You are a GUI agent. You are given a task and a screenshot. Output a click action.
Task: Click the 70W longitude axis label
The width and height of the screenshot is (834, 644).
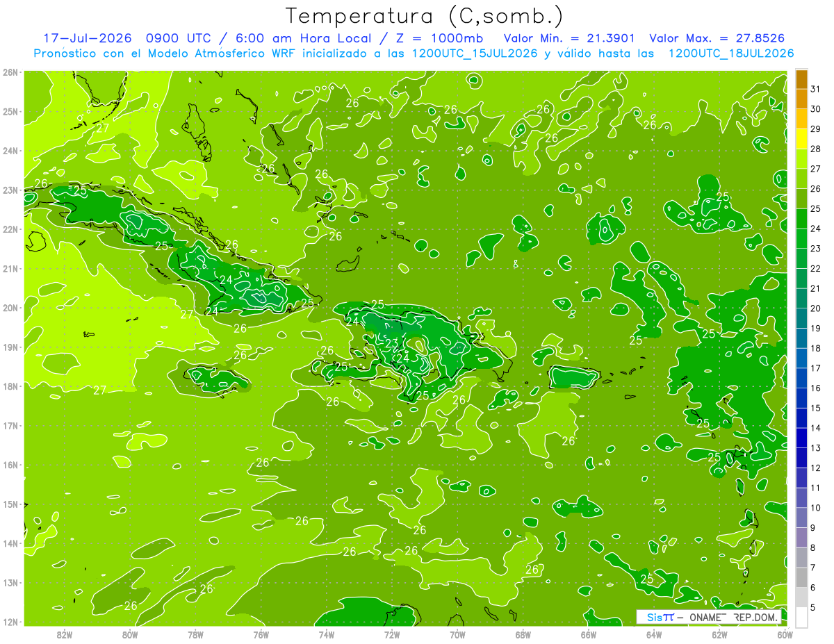(x=457, y=634)
